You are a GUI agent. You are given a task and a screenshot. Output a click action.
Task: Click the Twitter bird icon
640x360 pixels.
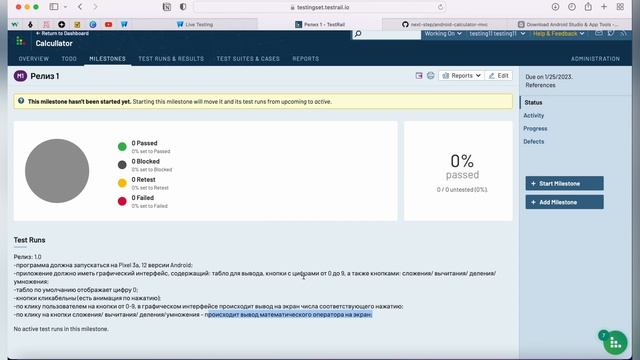611,33
